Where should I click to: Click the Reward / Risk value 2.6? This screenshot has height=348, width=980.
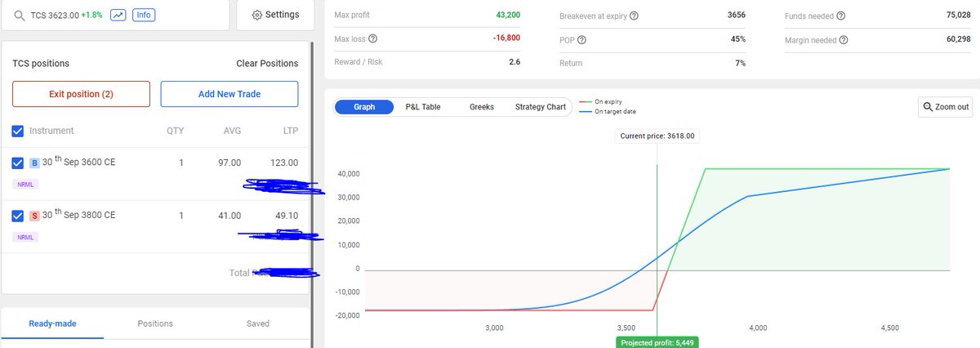tap(514, 62)
